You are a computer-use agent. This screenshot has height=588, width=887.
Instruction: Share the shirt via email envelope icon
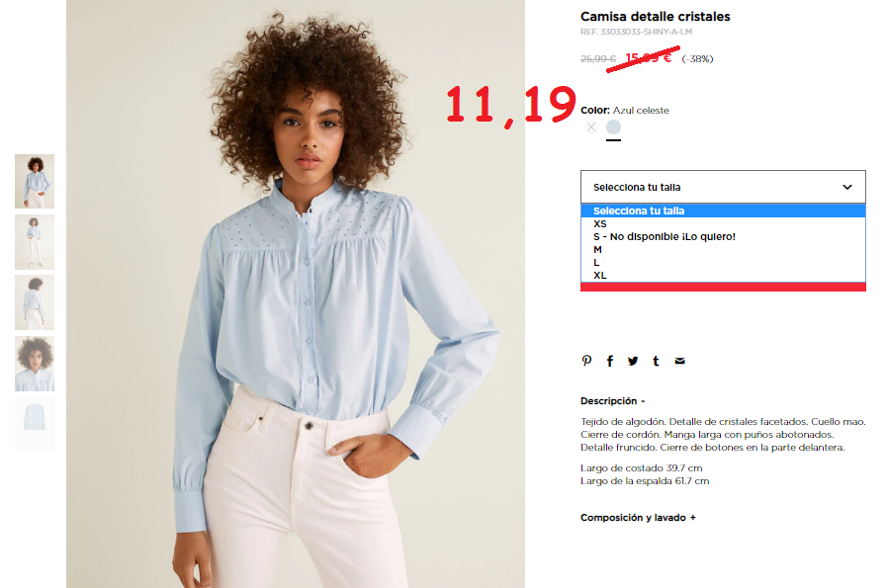680,361
